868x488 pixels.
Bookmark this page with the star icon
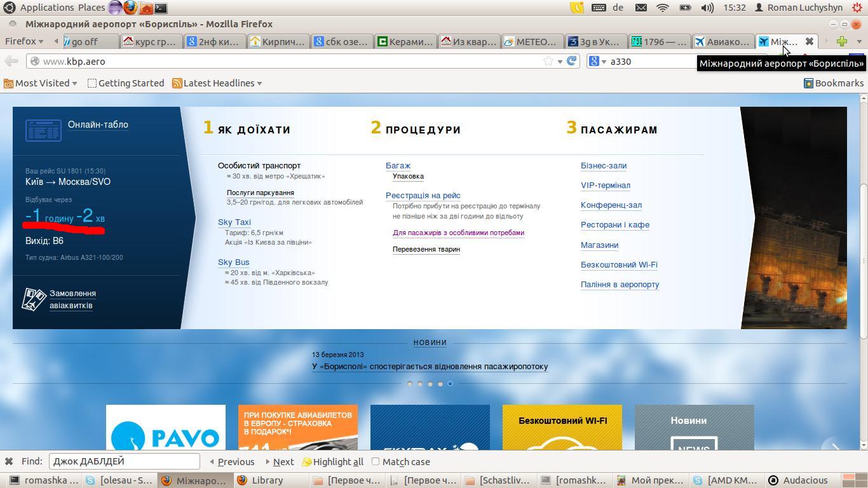point(548,61)
